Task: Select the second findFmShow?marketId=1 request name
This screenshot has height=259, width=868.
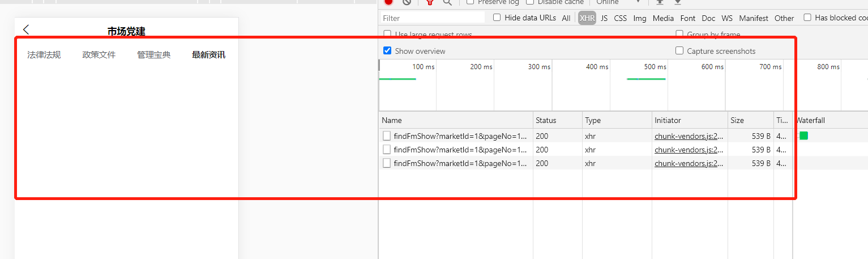Action: (460, 150)
